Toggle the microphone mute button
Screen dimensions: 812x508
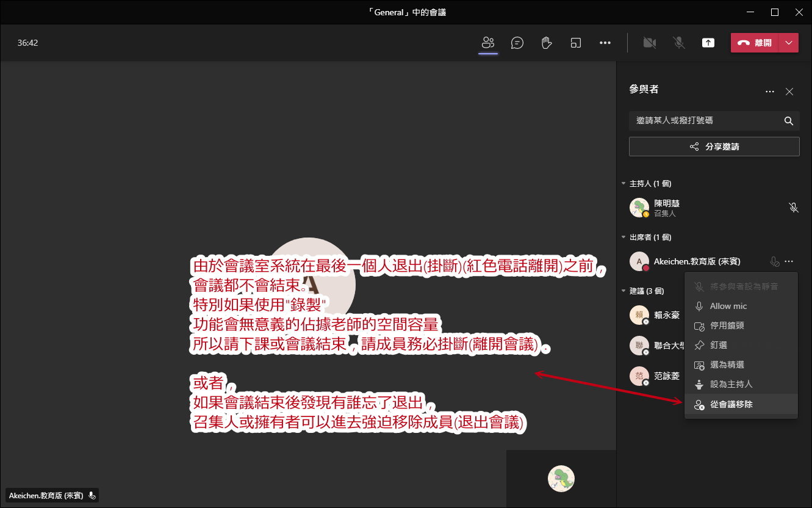coord(678,43)
